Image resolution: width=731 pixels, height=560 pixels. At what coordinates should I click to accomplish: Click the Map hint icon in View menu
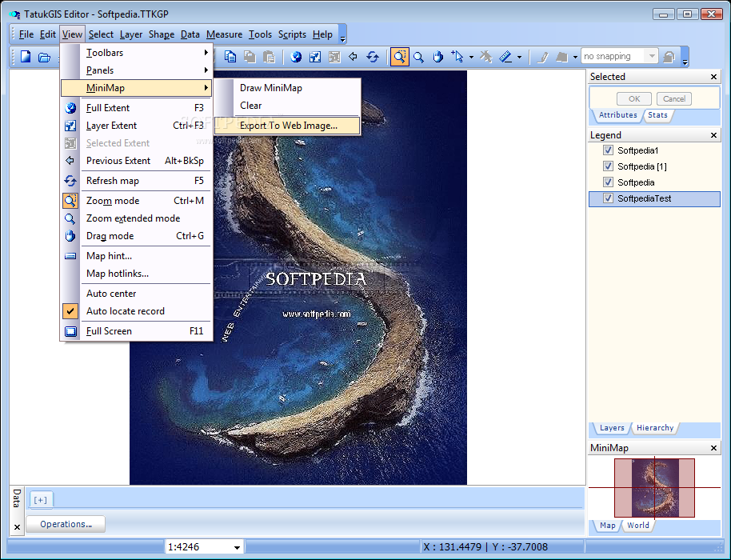point(70,256)
